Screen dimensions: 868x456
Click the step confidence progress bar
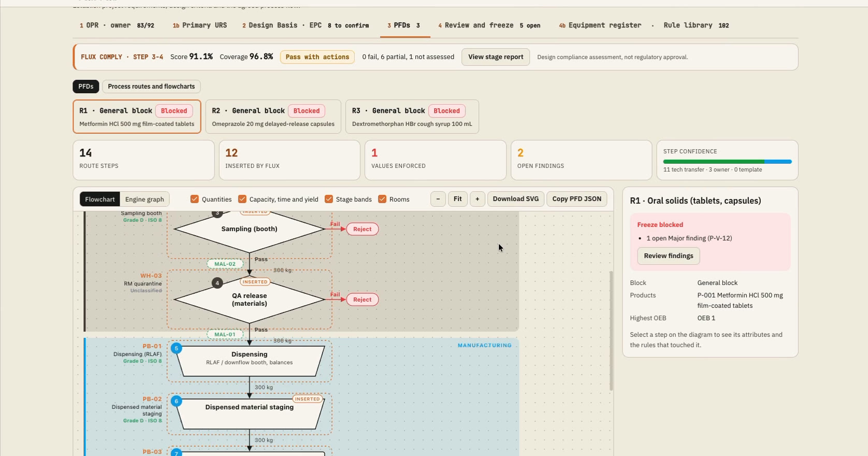(x=727, y=162)
